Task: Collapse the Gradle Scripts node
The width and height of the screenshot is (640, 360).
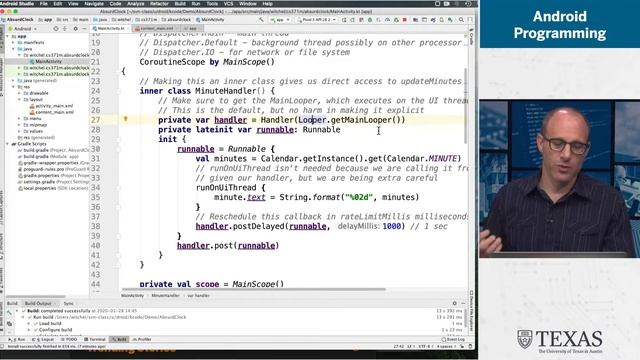Action: pyautogui.click(x=8, y=144)
